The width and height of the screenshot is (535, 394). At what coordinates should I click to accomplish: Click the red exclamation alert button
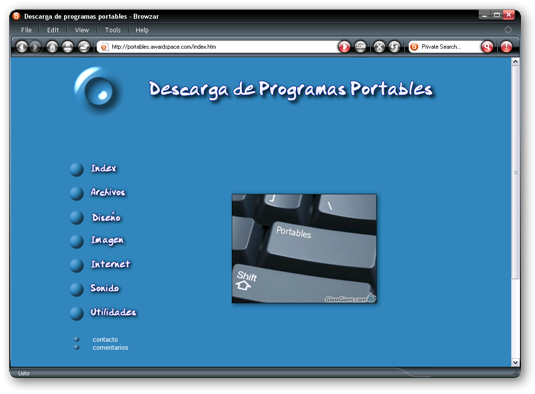pos(506,47)
